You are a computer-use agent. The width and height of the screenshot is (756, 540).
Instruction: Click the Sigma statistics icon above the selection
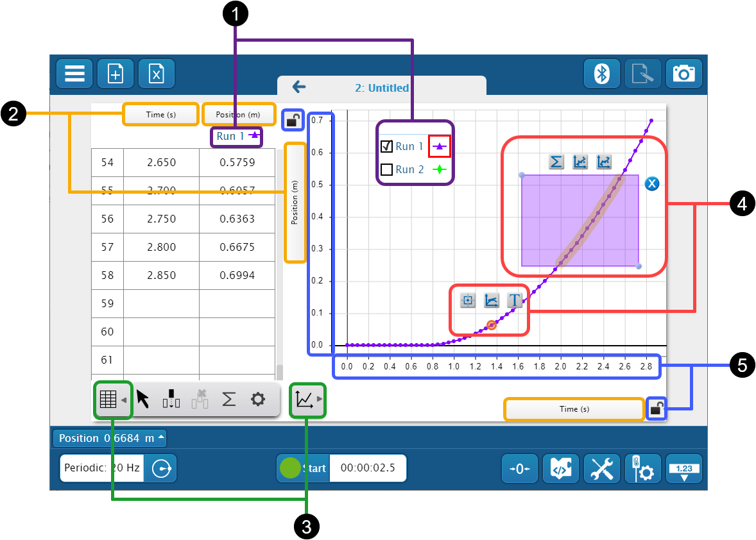click(x=556, y=162)
